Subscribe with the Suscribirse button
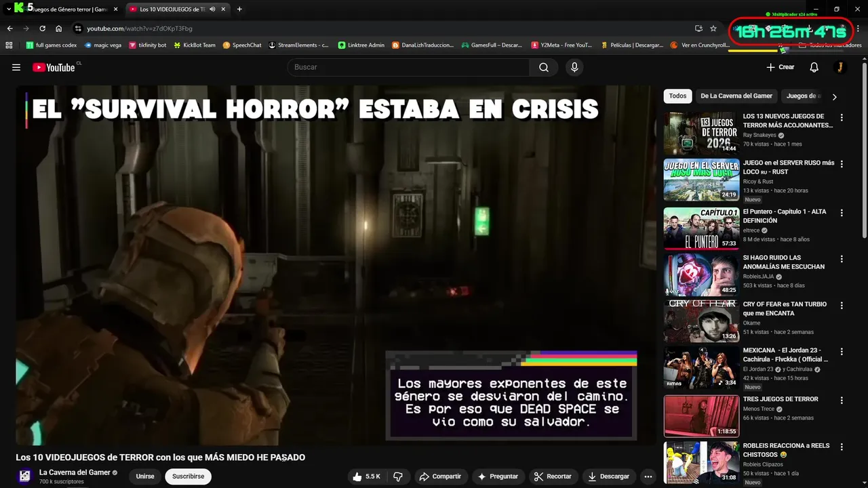 click(x=188, y=476)
